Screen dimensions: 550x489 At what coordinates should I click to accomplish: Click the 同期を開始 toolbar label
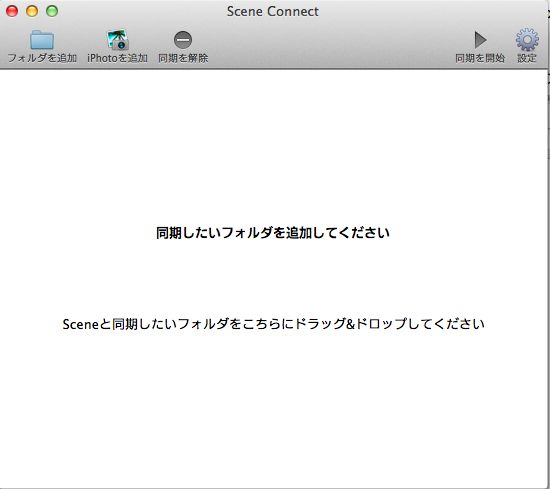[x=480, y=58]
